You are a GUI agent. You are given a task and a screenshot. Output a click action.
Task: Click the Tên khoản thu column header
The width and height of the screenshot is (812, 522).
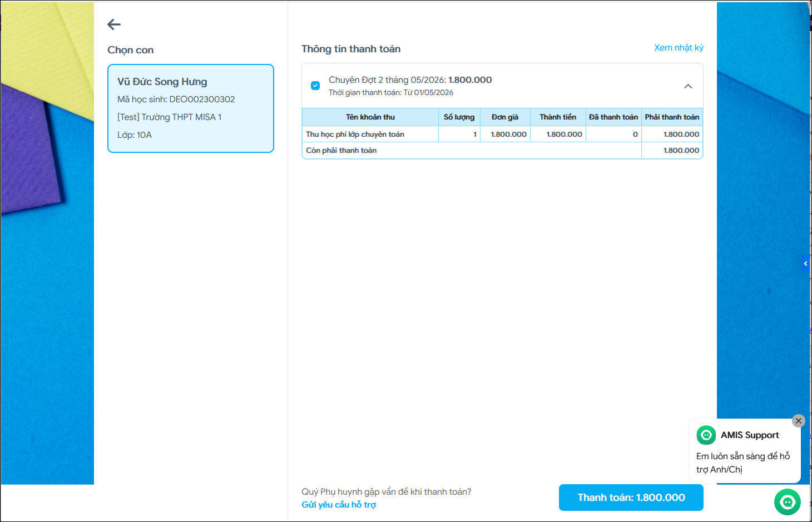point(370,117)
